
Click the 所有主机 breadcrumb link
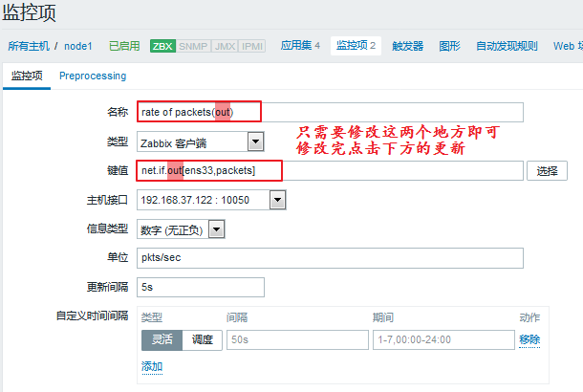pos(29,46)
